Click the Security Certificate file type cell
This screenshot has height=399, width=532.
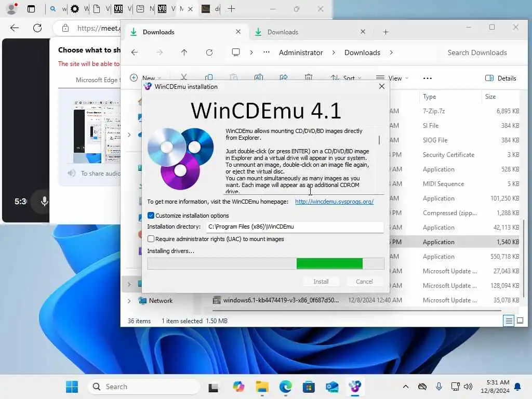coord(448,155)
